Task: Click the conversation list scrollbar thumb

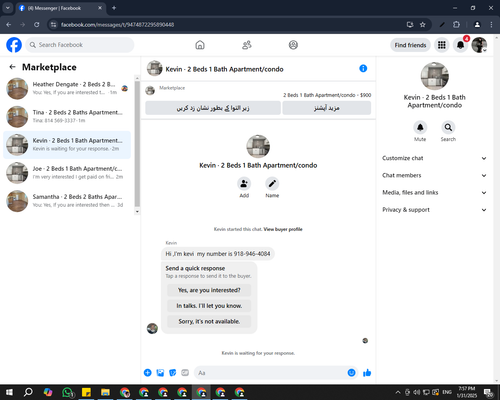Action: click(137, 144)
